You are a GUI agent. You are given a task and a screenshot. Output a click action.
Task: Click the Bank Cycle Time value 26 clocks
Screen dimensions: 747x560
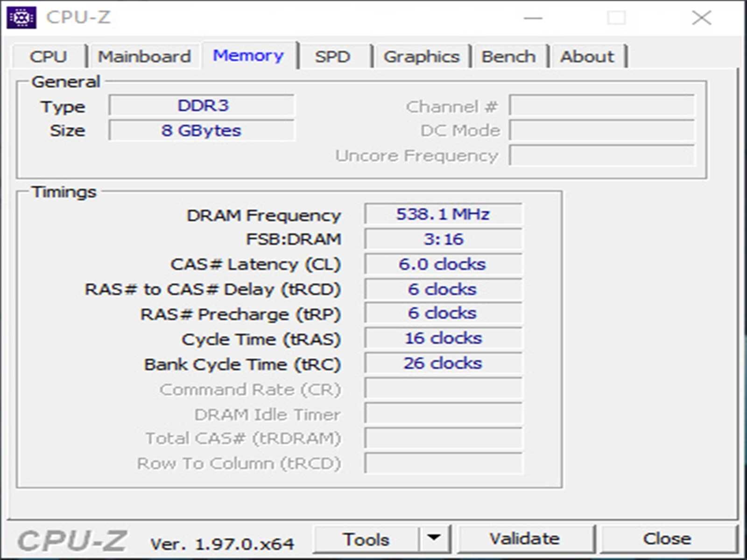coord(443,363)
